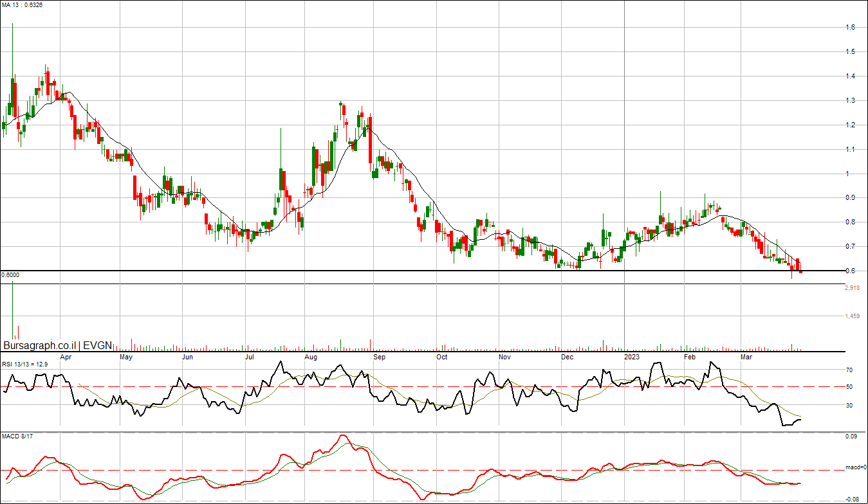Screen dimensions: 868x504
Task: Select the Mar month label
Action: point(746,356)
